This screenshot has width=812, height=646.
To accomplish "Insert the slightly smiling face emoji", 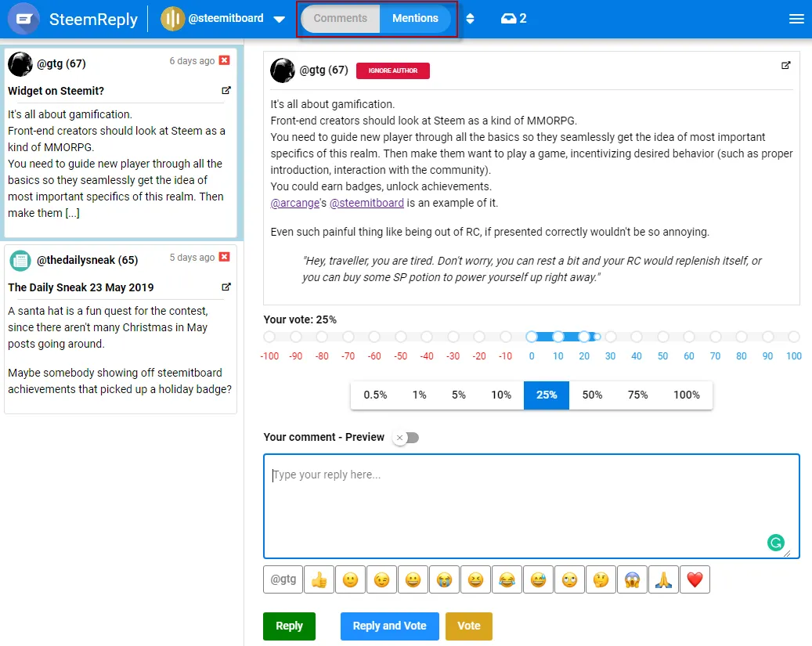I will coord(351,579).
